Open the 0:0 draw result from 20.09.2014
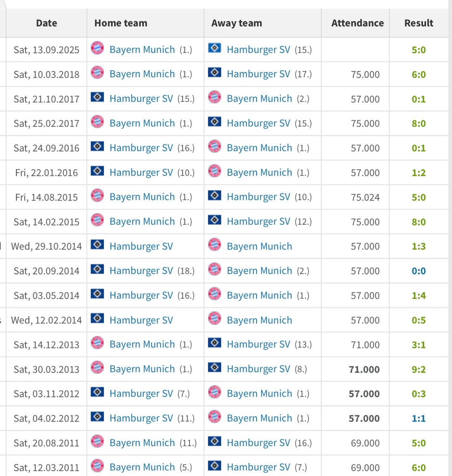 pos(419,271)
